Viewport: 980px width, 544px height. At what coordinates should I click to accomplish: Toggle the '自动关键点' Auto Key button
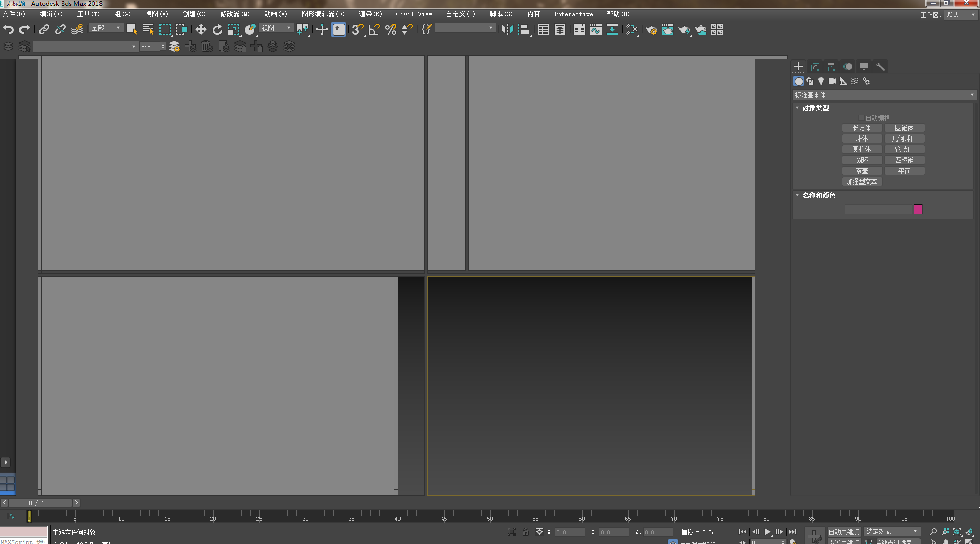pos(844,532)
